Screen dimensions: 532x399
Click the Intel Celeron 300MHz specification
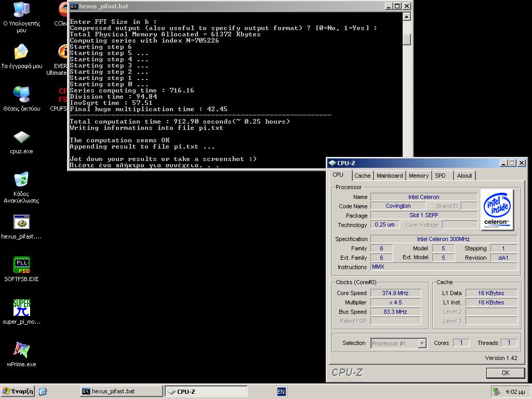coord(444,239)
